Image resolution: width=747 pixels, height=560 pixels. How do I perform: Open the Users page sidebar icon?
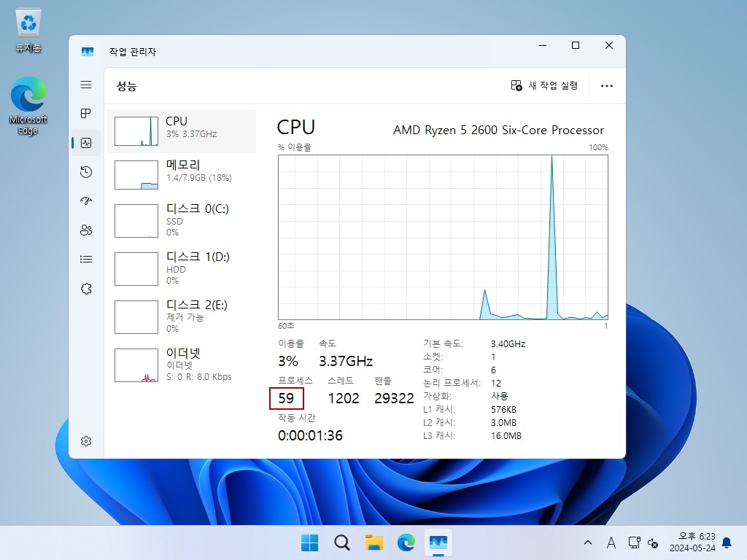click(86, 230)
